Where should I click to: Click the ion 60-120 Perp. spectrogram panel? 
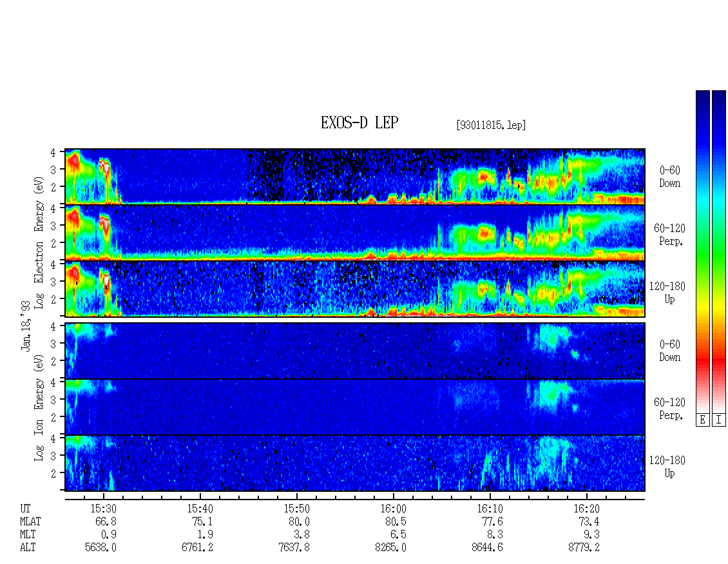coord(355,407)
